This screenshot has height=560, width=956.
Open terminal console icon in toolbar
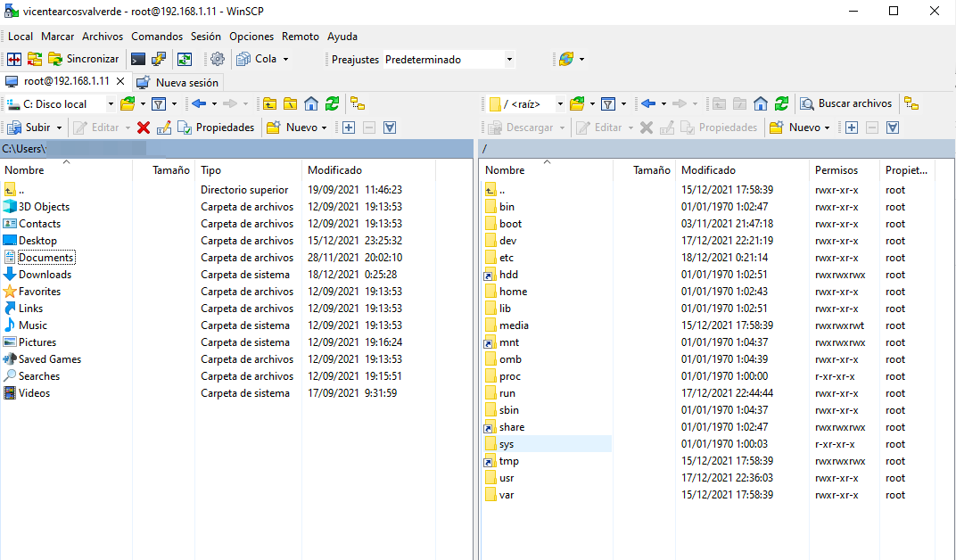137,59
